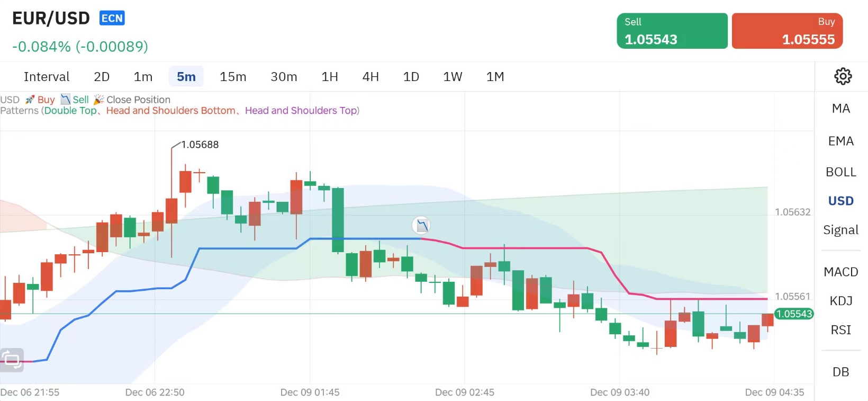Viewport: 868px width, 401px height.
Task: Choose the 1D interval
Action: coord(411,77)
